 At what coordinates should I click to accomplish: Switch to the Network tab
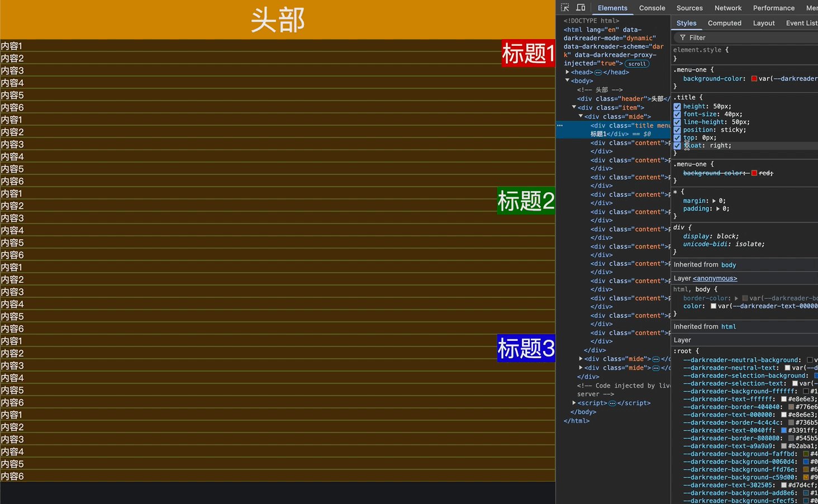point(728,8)
